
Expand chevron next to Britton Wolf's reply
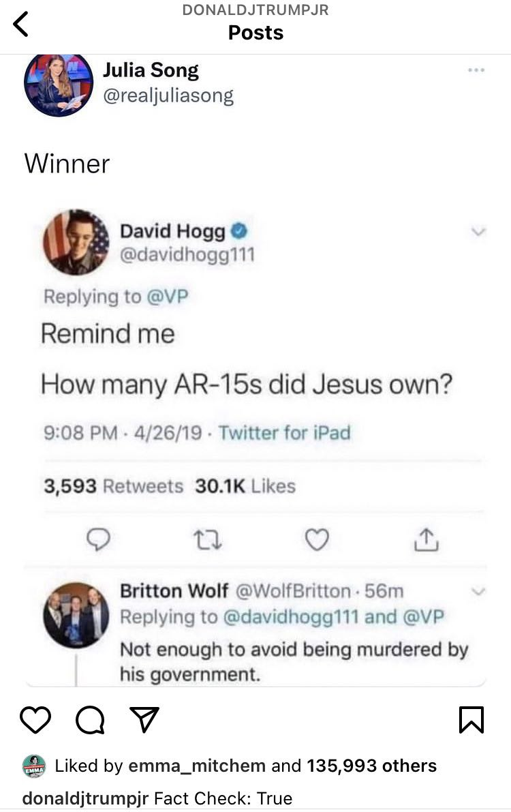tap(479, 591)
